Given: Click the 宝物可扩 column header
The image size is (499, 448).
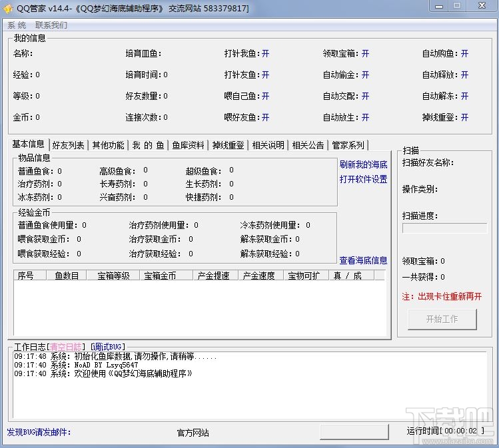Looking at the screenshot, I should (306, 276).
